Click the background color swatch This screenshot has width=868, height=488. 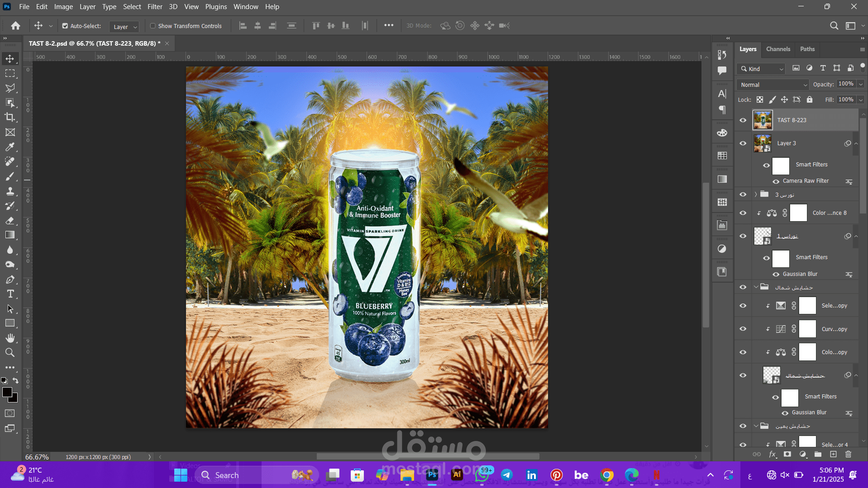click(x=14, y=398)
